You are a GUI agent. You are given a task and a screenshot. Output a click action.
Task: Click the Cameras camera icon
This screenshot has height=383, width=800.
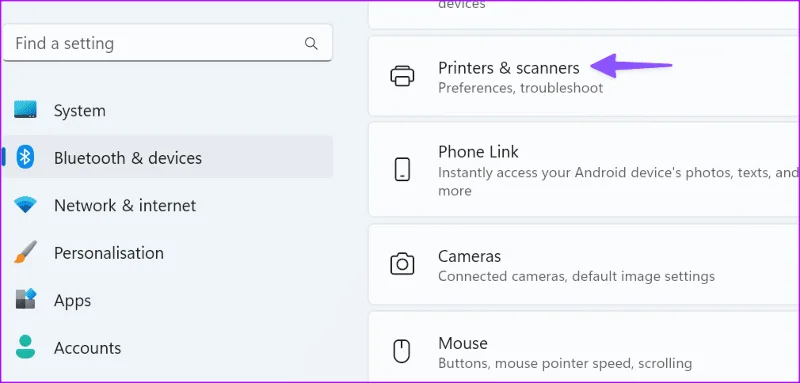402,264
